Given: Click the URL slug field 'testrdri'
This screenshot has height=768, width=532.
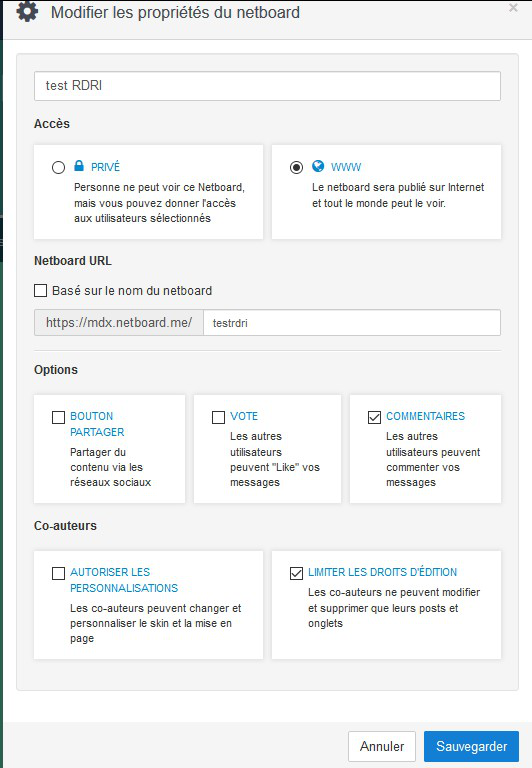Looking at the screenshot, I should (352, 323).
